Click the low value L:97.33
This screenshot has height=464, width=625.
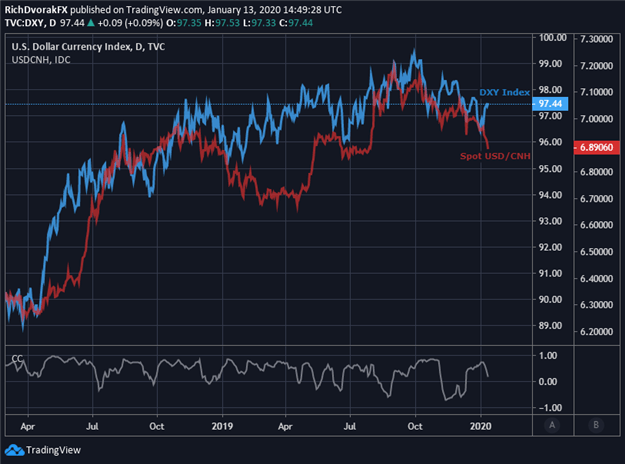coord(259,23)
